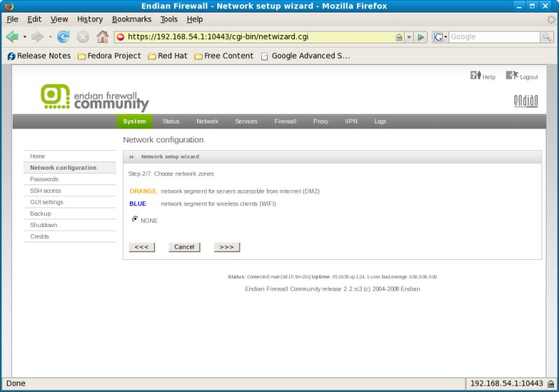Open the View menu
This screenshot has height=392, width=559.
pos(59,20)
